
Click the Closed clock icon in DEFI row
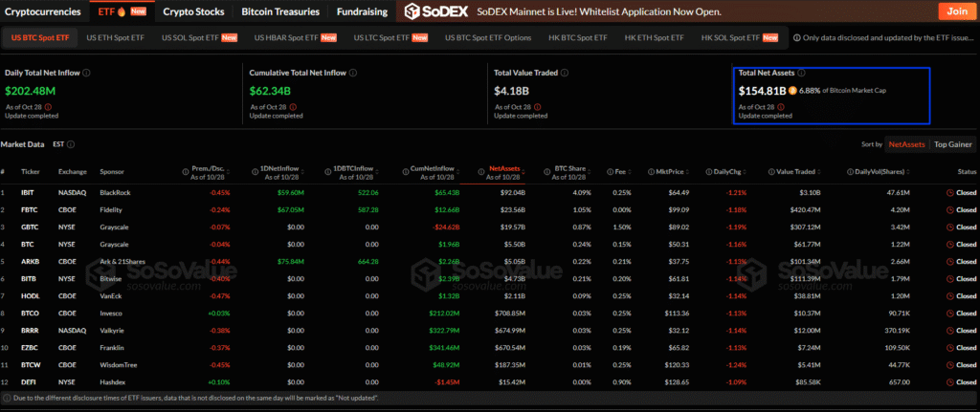click(950, 380)
